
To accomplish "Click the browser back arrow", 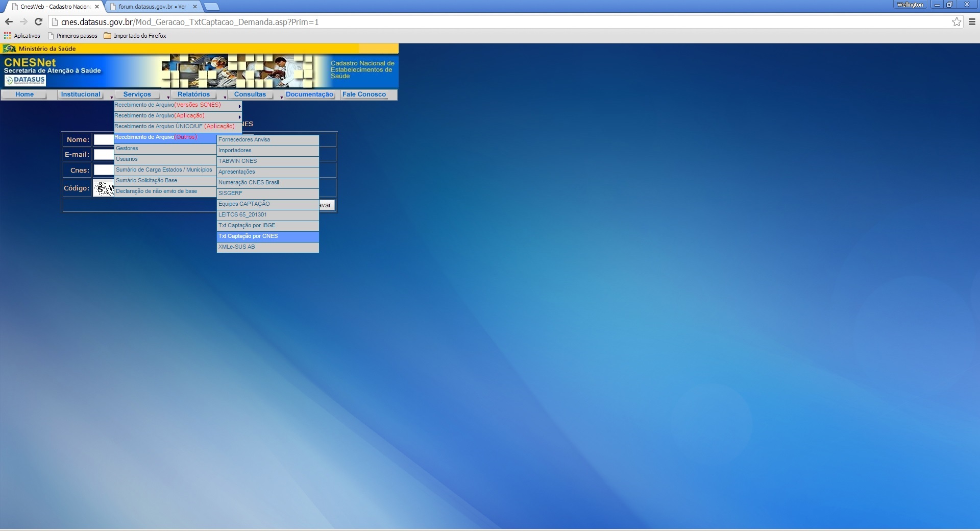I will [9, 22].
